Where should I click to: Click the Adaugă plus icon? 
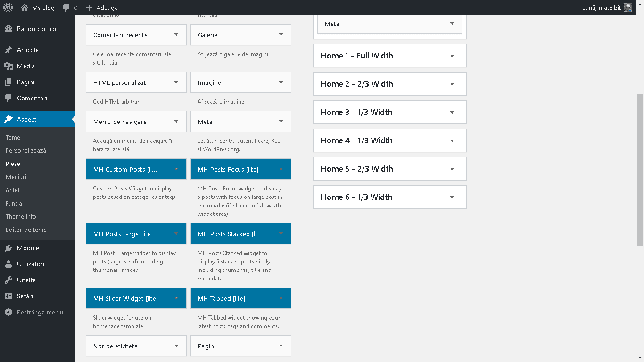click(89, 8)
